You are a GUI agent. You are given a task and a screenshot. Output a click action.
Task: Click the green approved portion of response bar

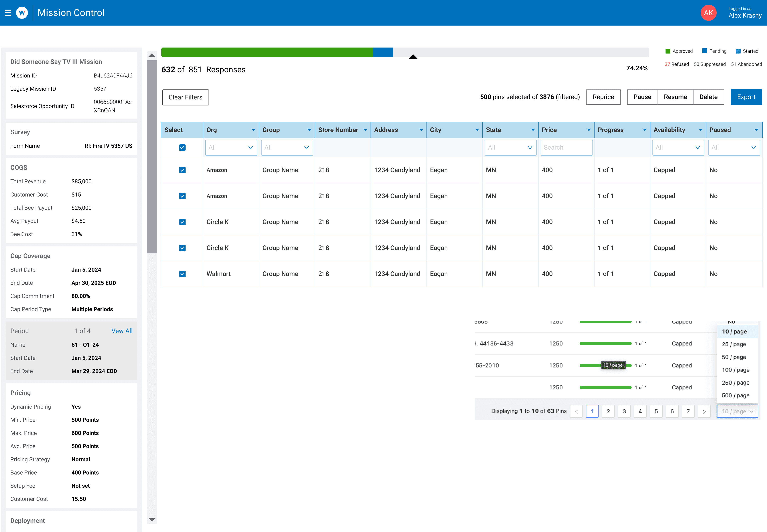(267, 52)
